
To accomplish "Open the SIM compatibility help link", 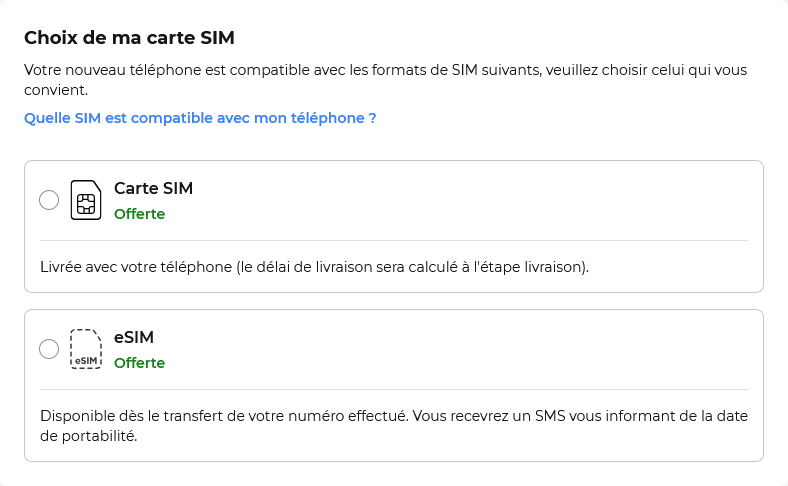I will 200,118.
